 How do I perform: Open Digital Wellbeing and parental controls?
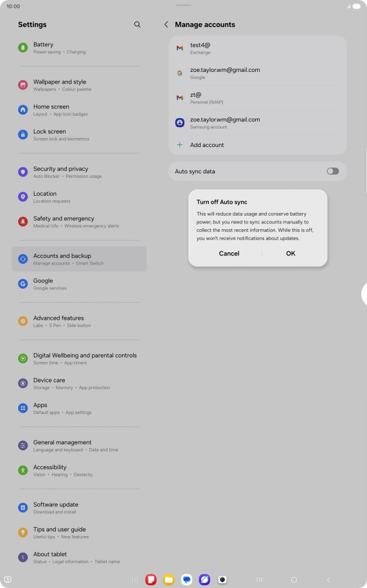79,358
